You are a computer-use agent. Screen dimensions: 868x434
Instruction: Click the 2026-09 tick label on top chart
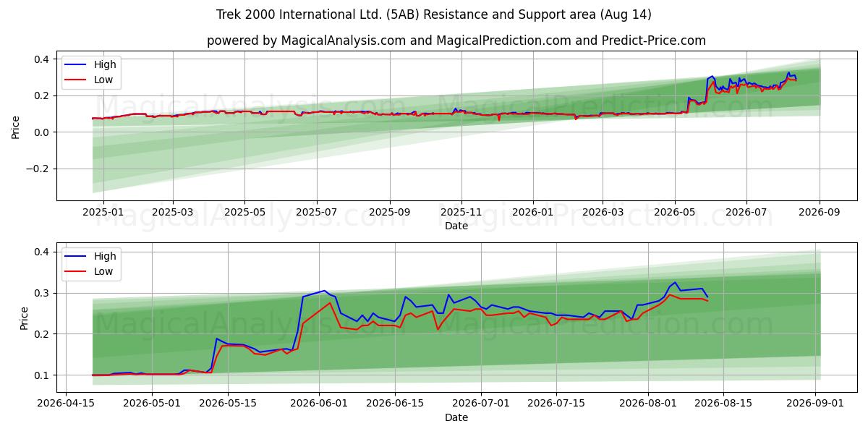point(820,212)
